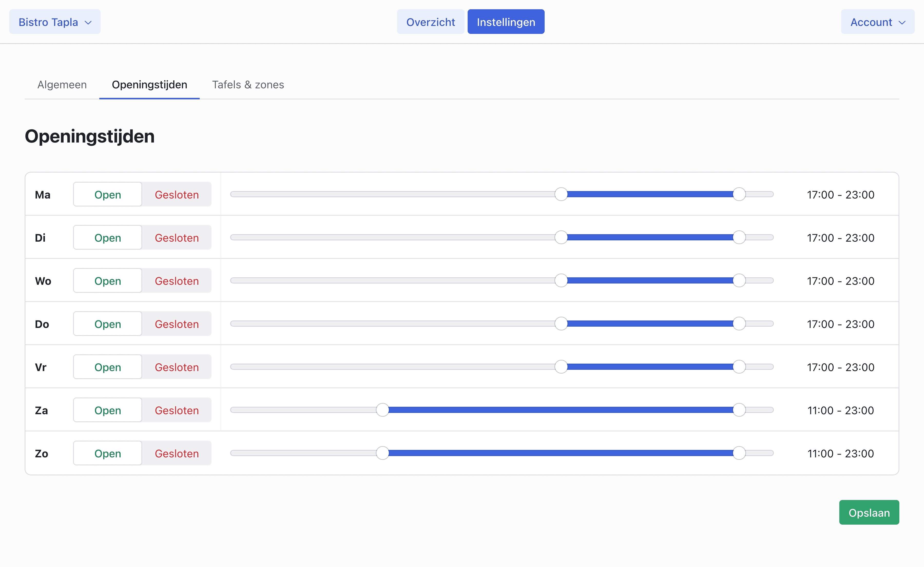Screen dimensions: 924x567
Task: Mark Saturday (Za) as Gesloten
Action: pos(177,410)
